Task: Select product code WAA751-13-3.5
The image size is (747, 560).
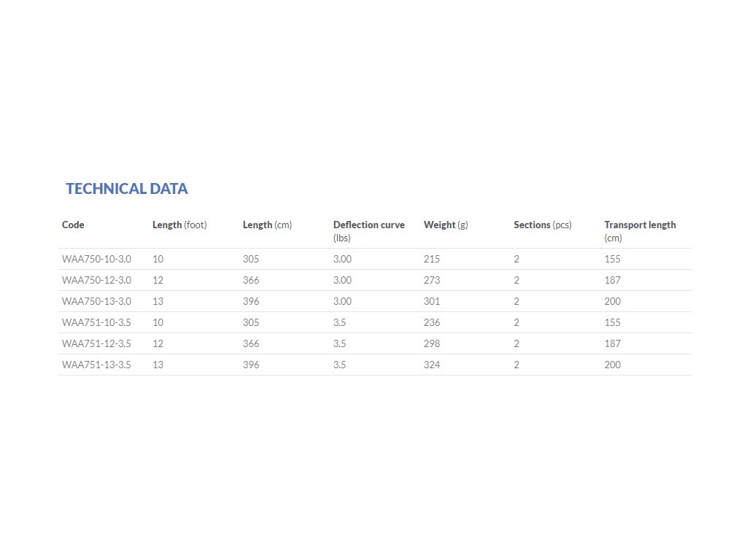Action: point(96,365)
